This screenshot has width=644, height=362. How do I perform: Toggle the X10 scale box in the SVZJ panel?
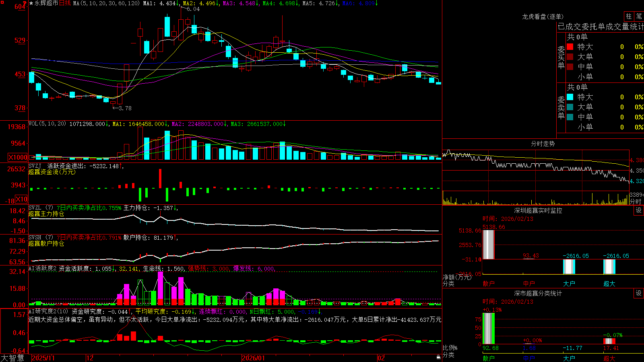(21, 199)
